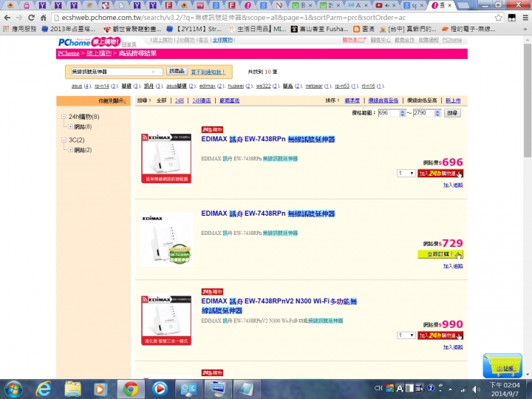532x399 pixels.
Task: Open the on-screen keyboard taskbar icon
Action: [218, 389]
